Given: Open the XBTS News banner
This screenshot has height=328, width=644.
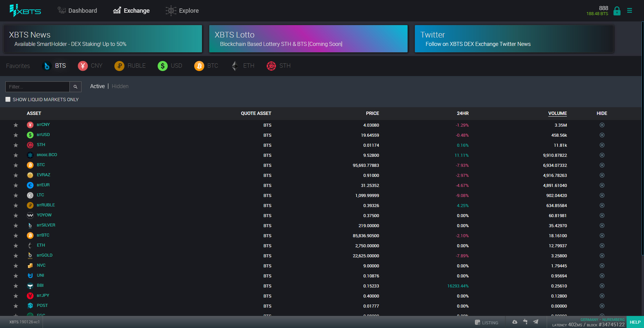Looking at the screenshot, I should click(103, 39).
